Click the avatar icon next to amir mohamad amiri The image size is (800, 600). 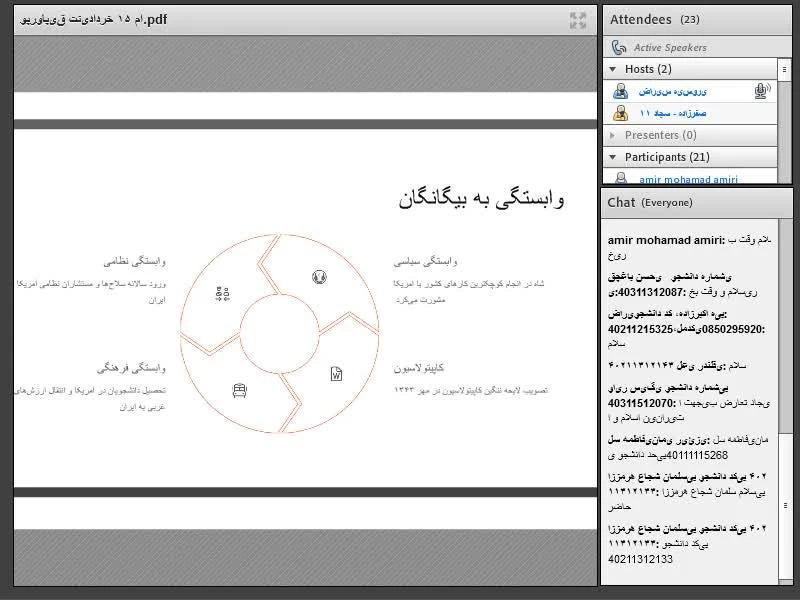point(620,179)
